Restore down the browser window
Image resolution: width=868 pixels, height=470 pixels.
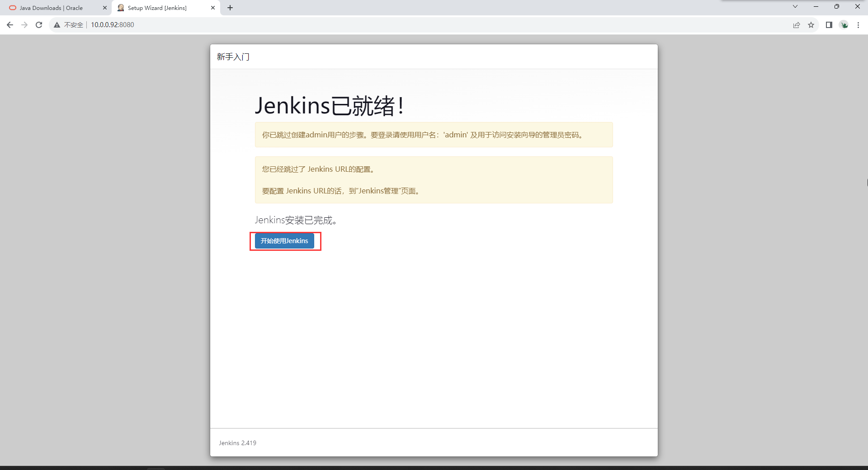tap(837, 6)
